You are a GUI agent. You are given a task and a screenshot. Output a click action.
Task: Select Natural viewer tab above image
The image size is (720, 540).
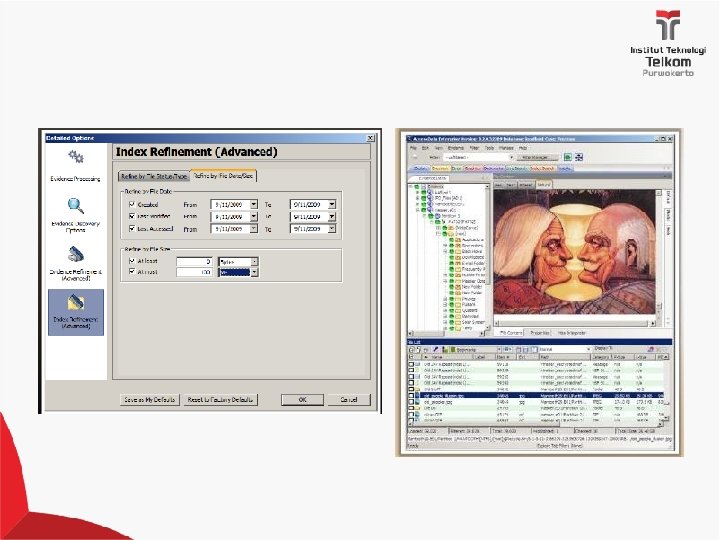point(544,185)
